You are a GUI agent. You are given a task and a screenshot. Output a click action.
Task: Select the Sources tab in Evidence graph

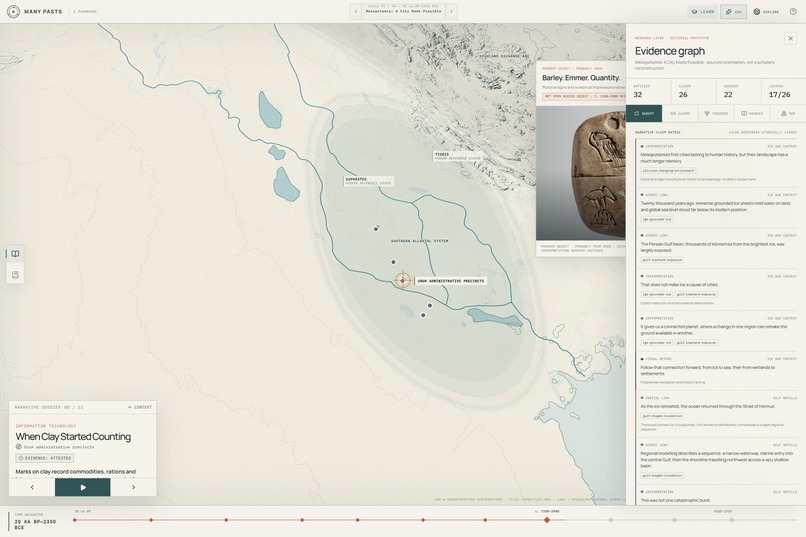click(752, 113)
